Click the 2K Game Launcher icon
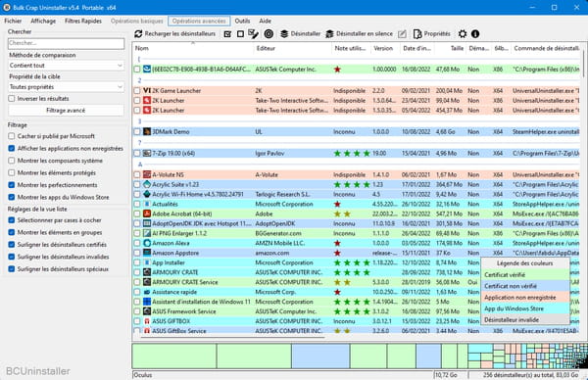The image size is (588, 380). 147,91
